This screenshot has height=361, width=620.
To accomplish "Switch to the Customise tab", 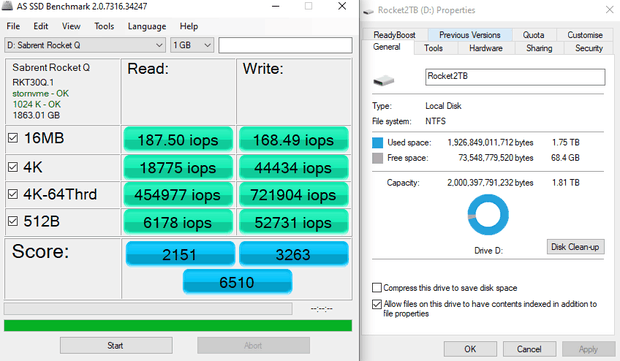I will pos(585,35).
